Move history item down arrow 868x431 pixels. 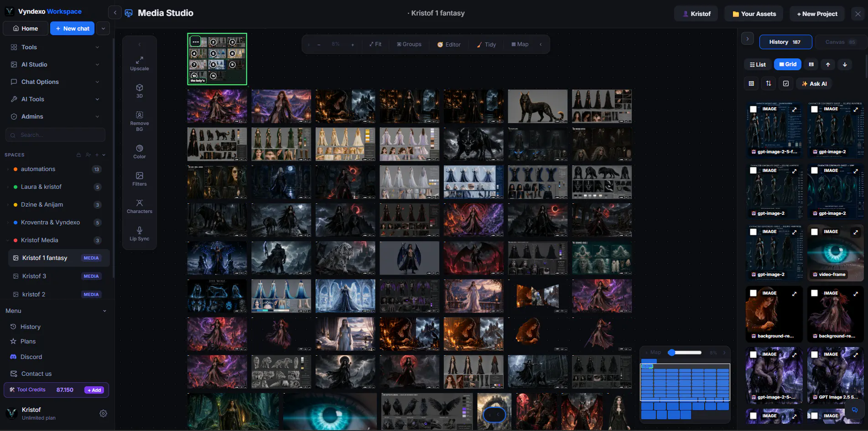(x=845, y=64)
